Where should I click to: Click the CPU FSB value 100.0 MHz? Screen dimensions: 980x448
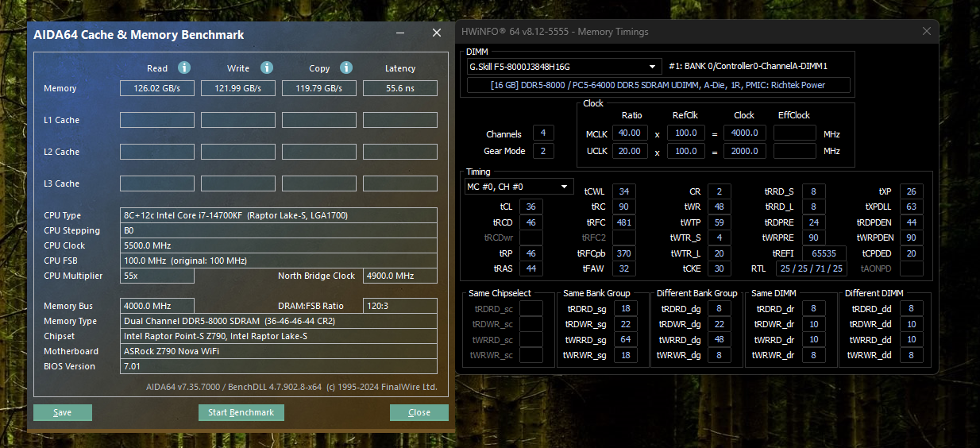pyautogui.click(x=279, y=261)
